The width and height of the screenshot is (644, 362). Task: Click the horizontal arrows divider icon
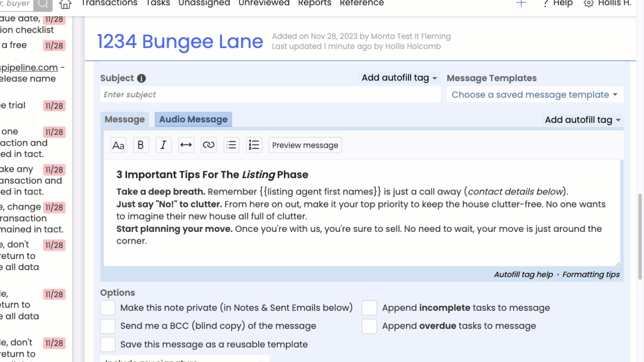[186, 145]
